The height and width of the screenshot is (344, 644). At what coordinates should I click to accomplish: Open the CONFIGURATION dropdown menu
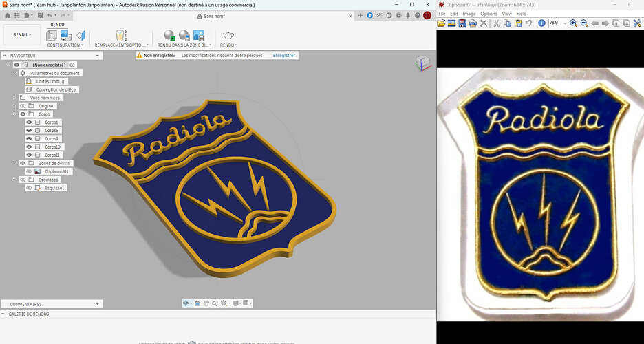point(65,45)
